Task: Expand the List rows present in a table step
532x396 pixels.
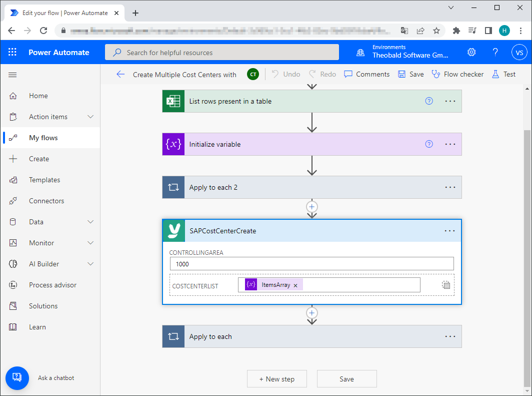Action: [312, 101]
